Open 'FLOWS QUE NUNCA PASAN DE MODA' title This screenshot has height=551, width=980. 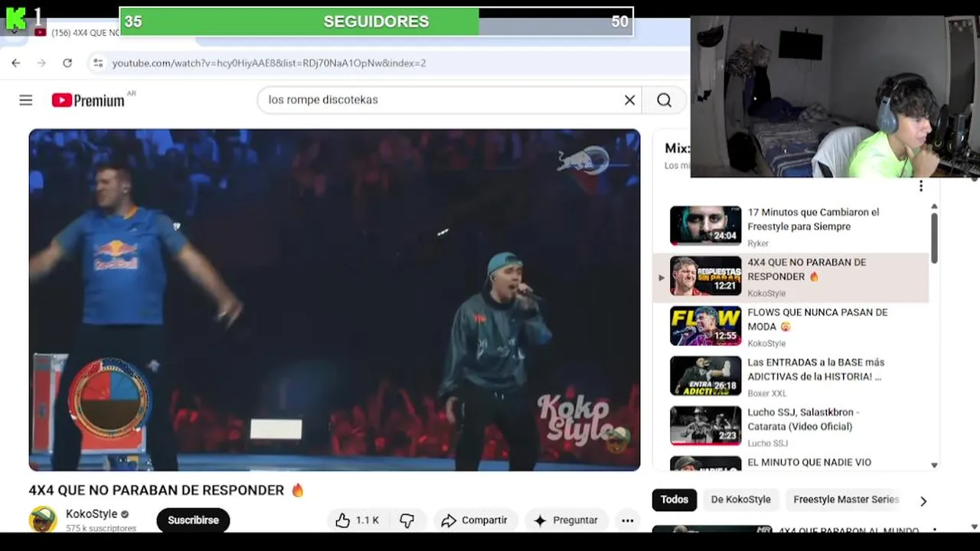[x=817, y=319]
